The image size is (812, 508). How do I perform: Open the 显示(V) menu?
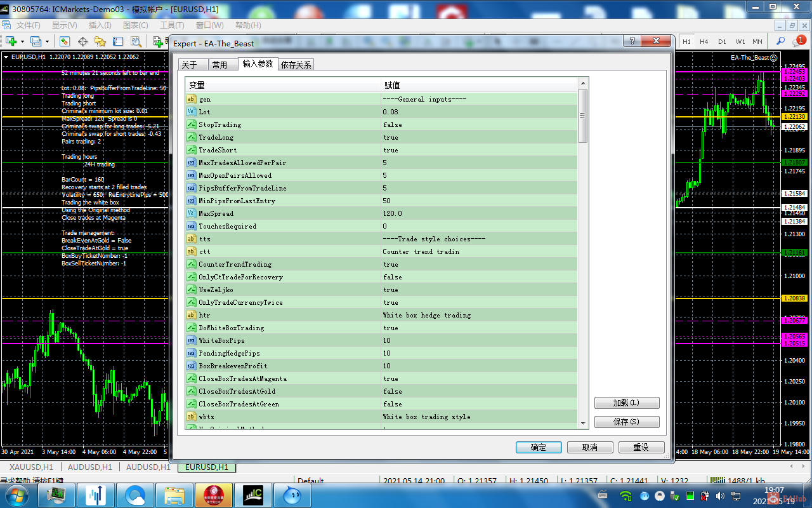point(64,25)
